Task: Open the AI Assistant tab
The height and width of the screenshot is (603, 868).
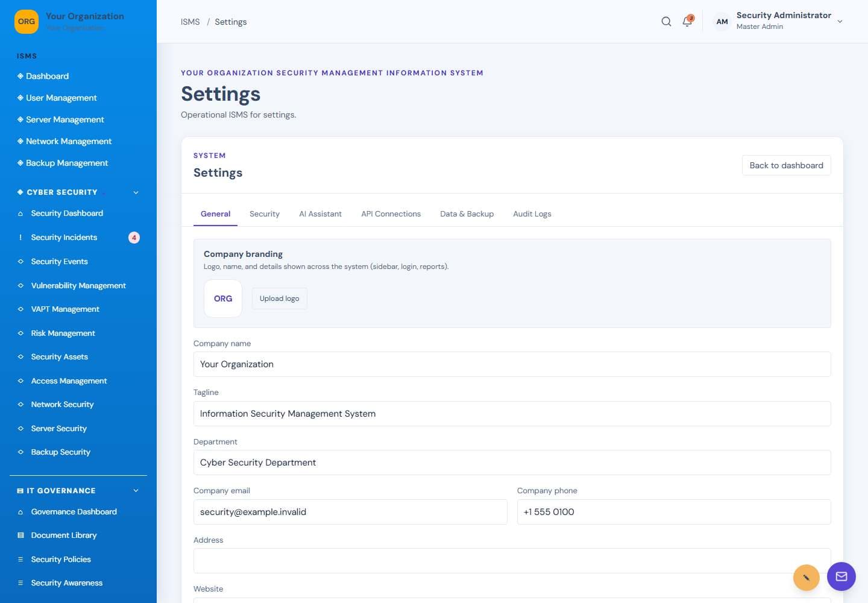Action: tap(320, 214)
